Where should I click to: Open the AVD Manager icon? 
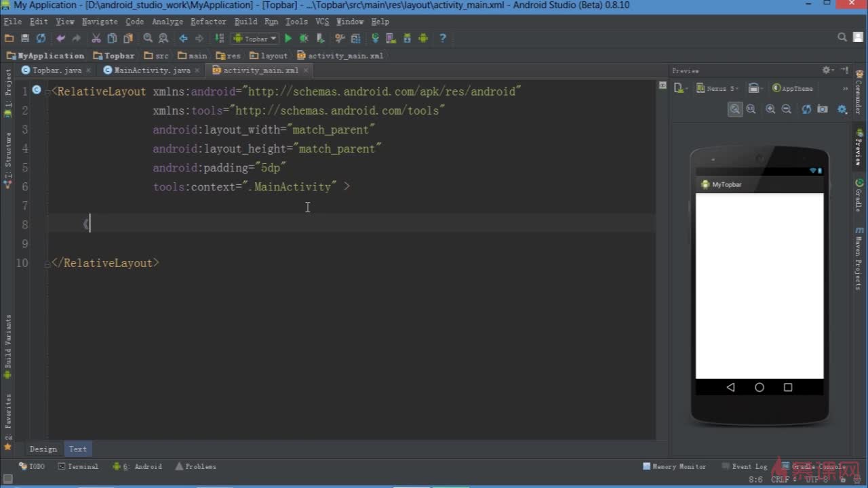point(391,38)
